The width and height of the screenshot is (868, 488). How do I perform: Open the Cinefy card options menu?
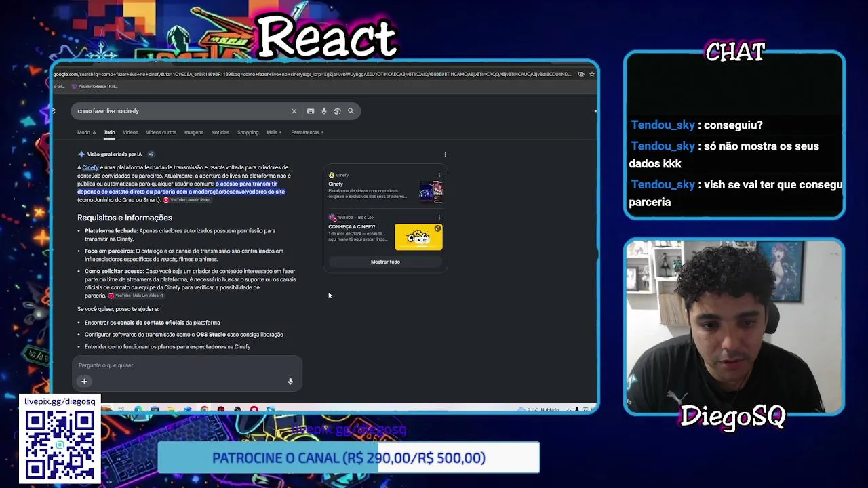pyautogui.click(x=439, y=175)
